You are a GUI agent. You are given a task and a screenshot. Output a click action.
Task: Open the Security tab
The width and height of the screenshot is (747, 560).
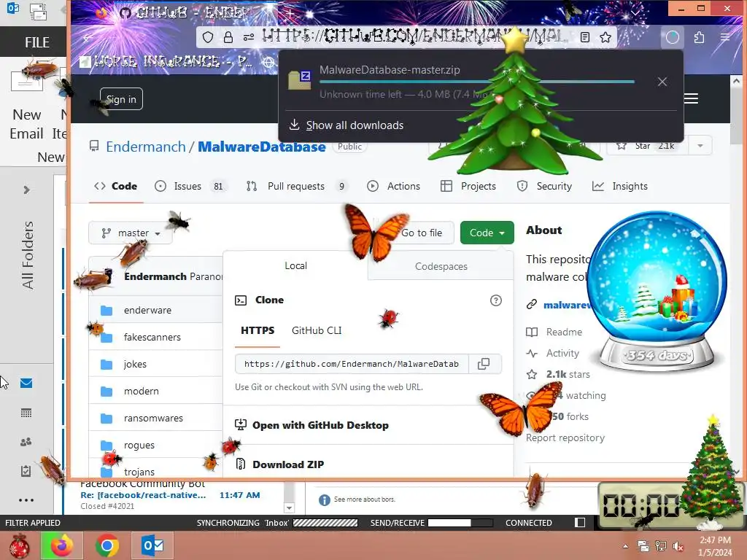544,186
